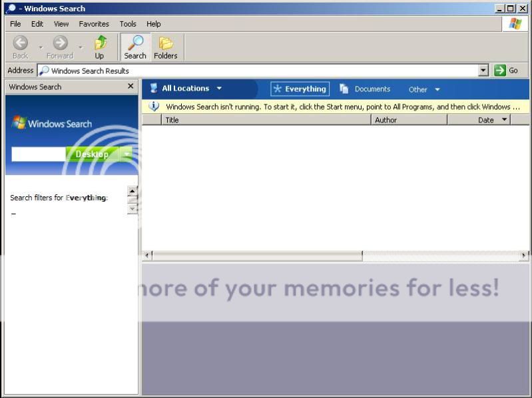Screen dimensions: 532x398
Task: Click the search icon in Address bar
Action: (x=44, y=71)
